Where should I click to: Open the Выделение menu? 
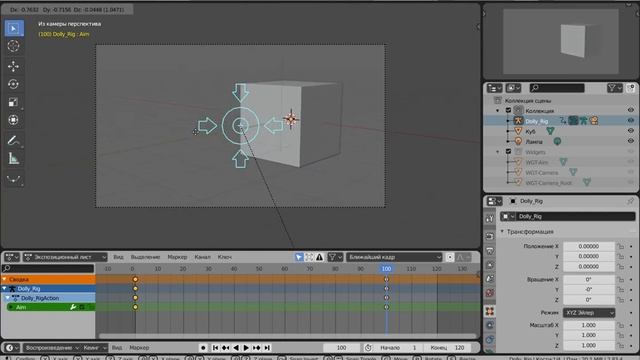click(145, 257)
